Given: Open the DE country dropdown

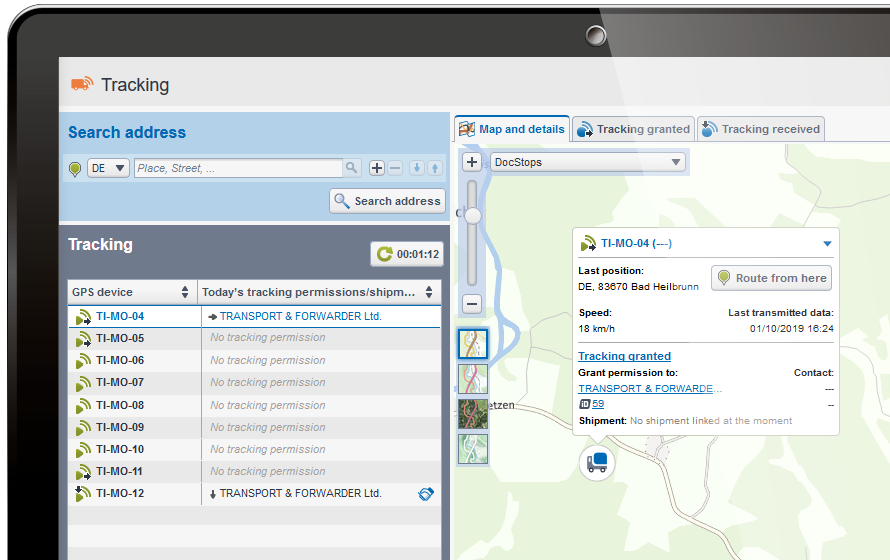Looking at the screenshot, I should click(x=108, y=169).
